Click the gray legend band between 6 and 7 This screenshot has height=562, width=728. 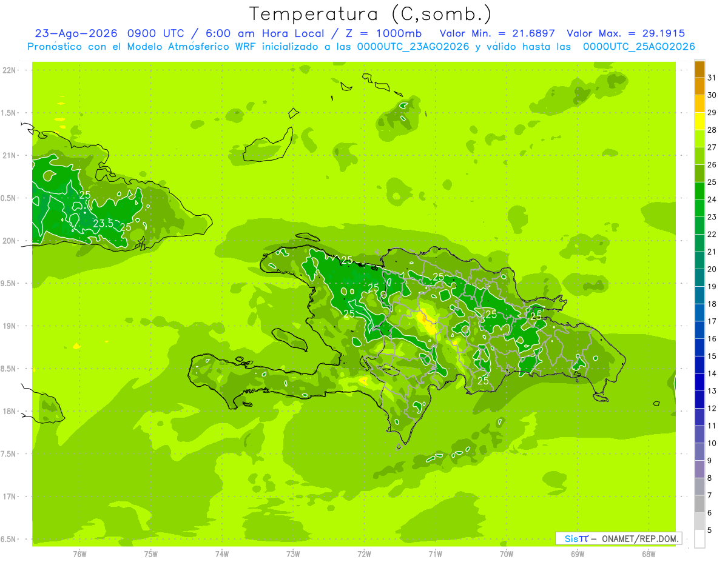coord(700,504)
